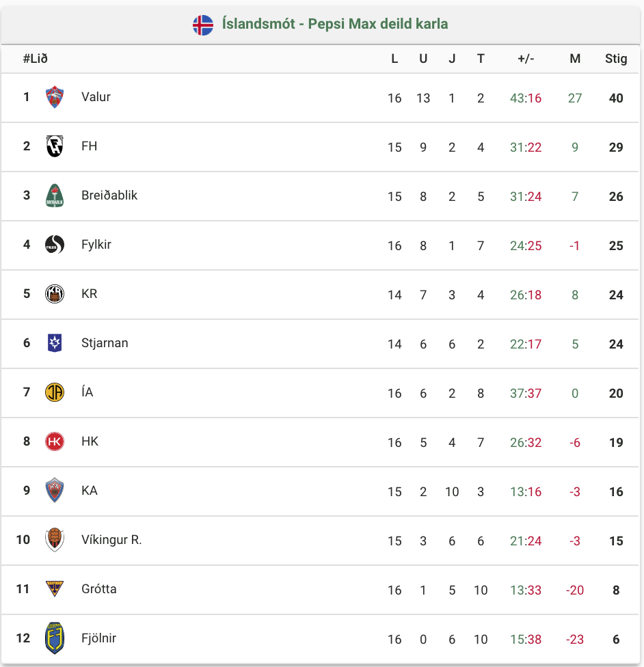Click the FH club crest
This screenshot has width=644, height=667.
[55, 146]
